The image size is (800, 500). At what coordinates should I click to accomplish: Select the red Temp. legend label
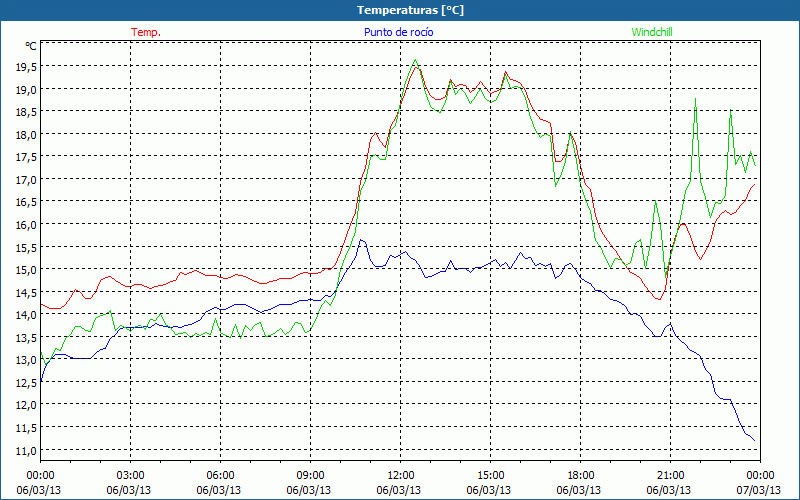(x=146, y=32)
